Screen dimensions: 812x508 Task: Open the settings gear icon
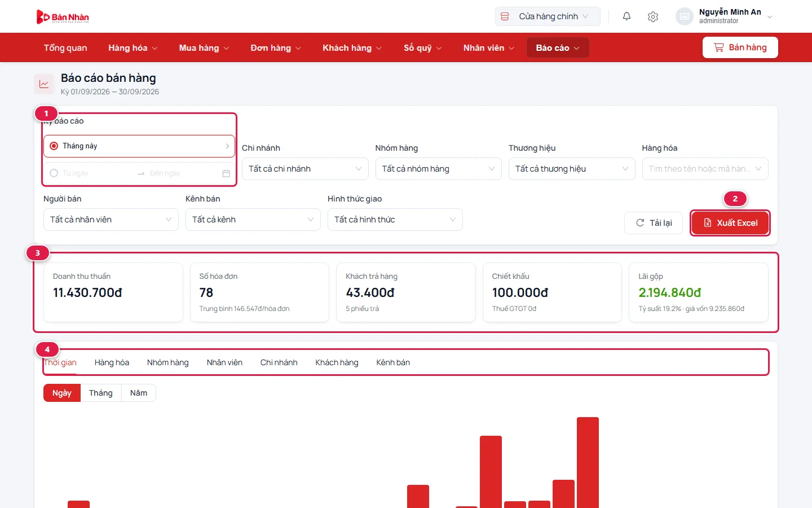653,16
